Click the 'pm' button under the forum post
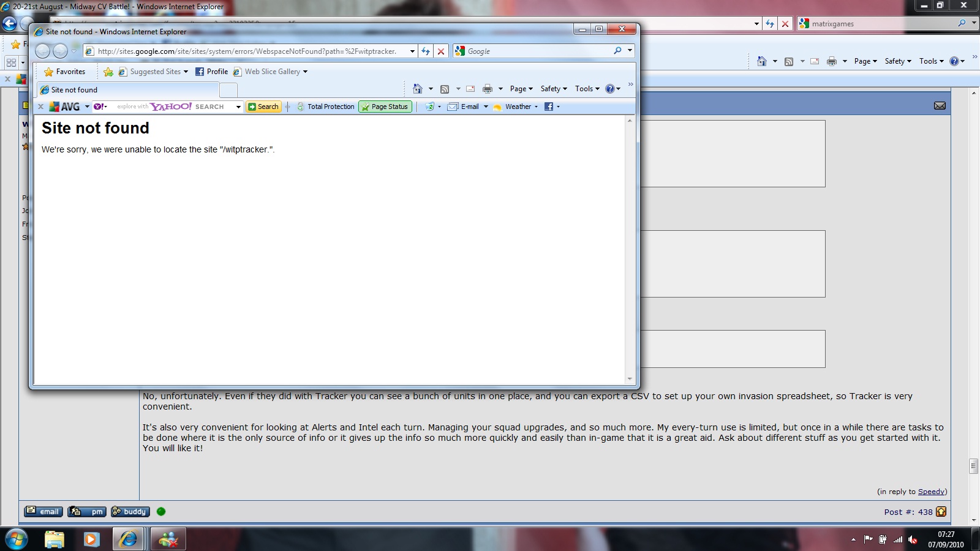Image resolution: width=980 pixels, height=551 pixels. click(87, 511)
